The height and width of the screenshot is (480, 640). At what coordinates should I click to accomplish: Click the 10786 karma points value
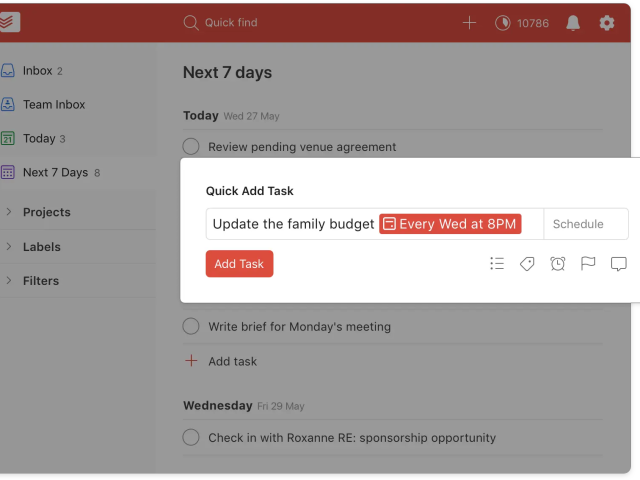click(x=533, y=23)
